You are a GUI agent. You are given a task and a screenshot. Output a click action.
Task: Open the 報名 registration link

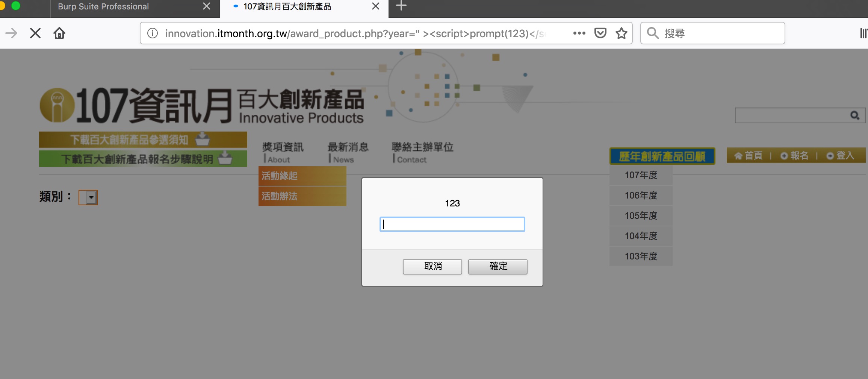click(794, 156)
